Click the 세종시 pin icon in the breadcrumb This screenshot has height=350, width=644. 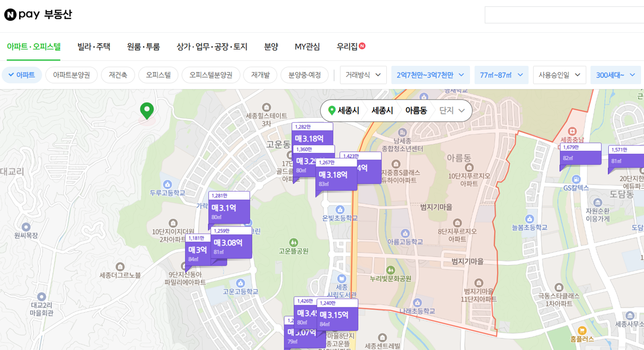click(332, 110)
